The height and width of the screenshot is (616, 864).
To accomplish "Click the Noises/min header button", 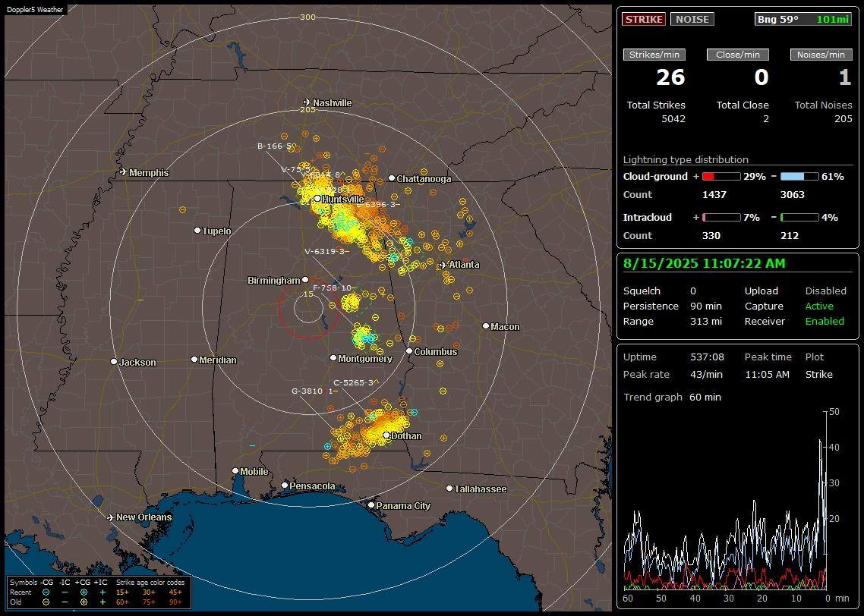I will pos(821,55).
